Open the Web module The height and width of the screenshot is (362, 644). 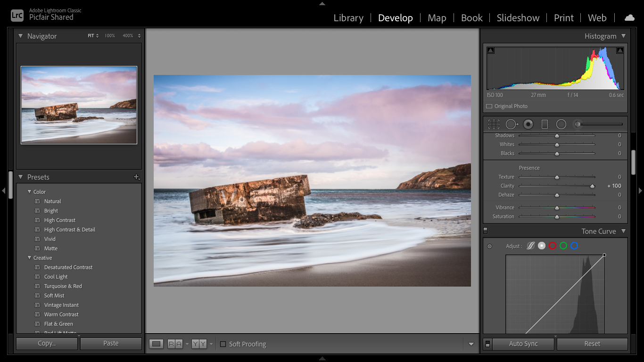pos(597,18)
